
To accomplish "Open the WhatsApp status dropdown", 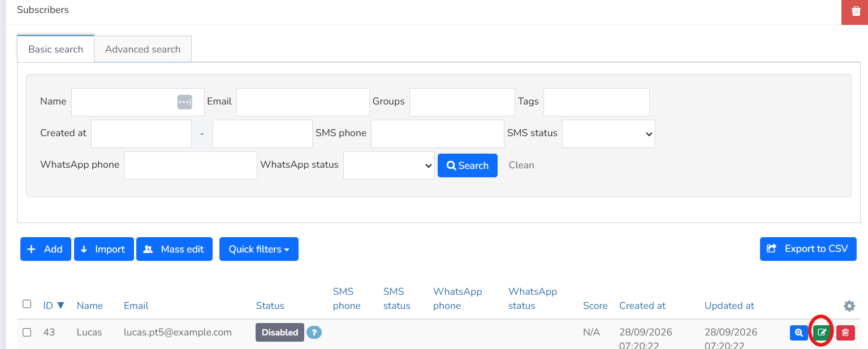I will click(389, 165).
